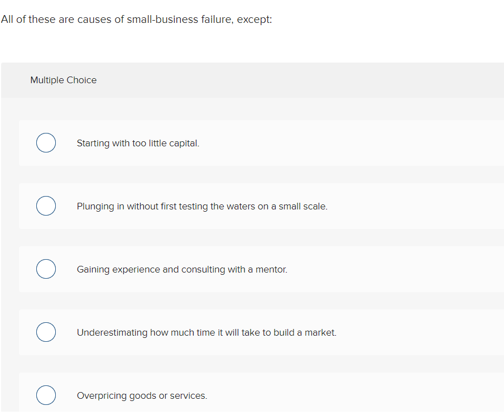Screen dimensions: 504x420
Task: Click the answer text 'Plunging in without first testing the waters'
Action: [201, 206]
